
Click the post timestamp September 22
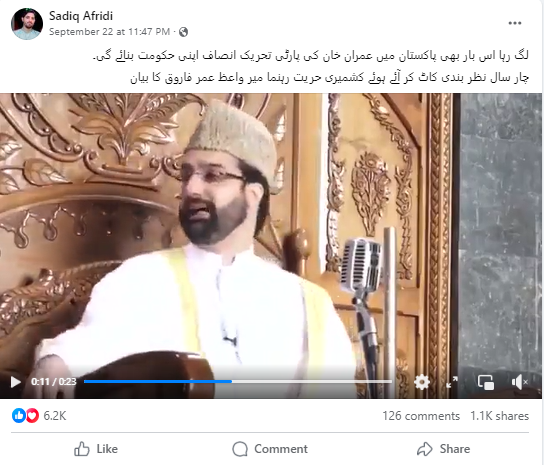coord(109,32)
